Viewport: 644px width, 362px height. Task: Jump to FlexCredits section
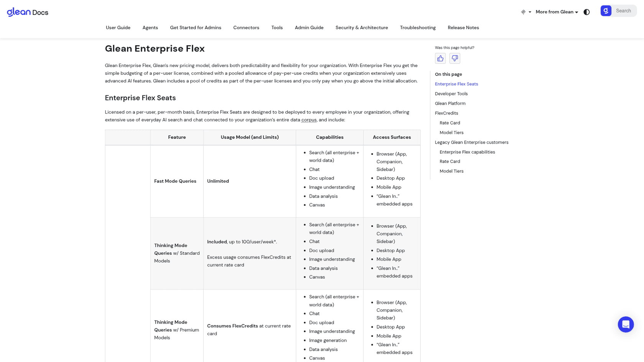(446, 113)
